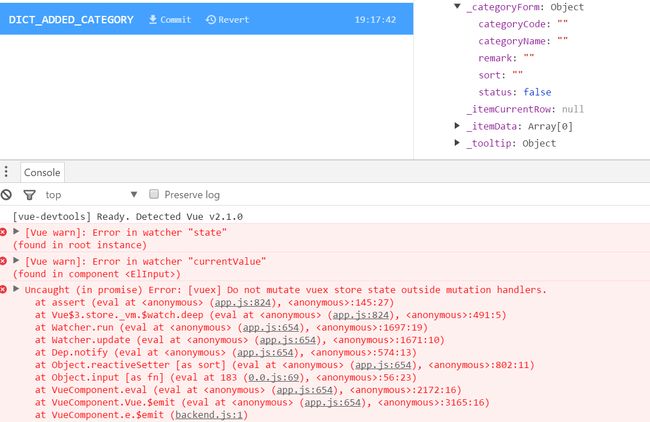Screen dimensions: 650x422
Task: Commit the DICT_ADDED_CATEGORY mutation
Action: pos(170,19)
